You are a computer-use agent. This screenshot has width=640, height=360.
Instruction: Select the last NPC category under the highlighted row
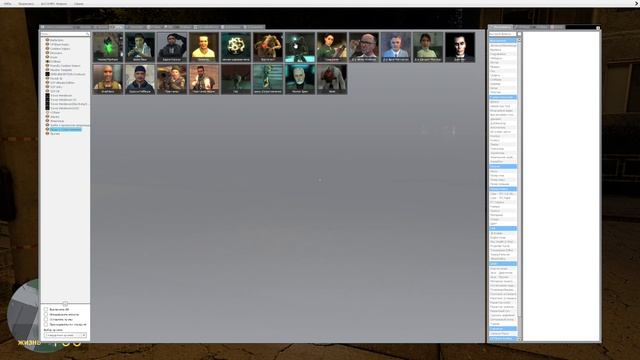[55, 134]
